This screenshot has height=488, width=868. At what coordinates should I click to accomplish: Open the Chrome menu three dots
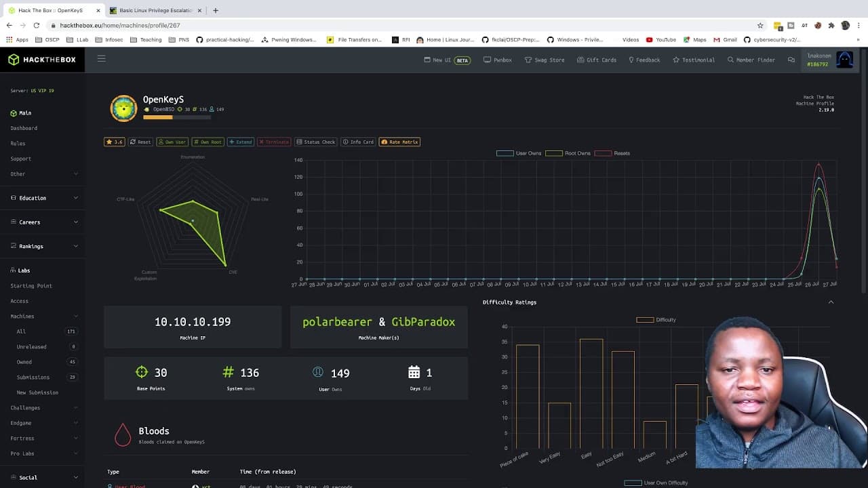pos(859,25)
